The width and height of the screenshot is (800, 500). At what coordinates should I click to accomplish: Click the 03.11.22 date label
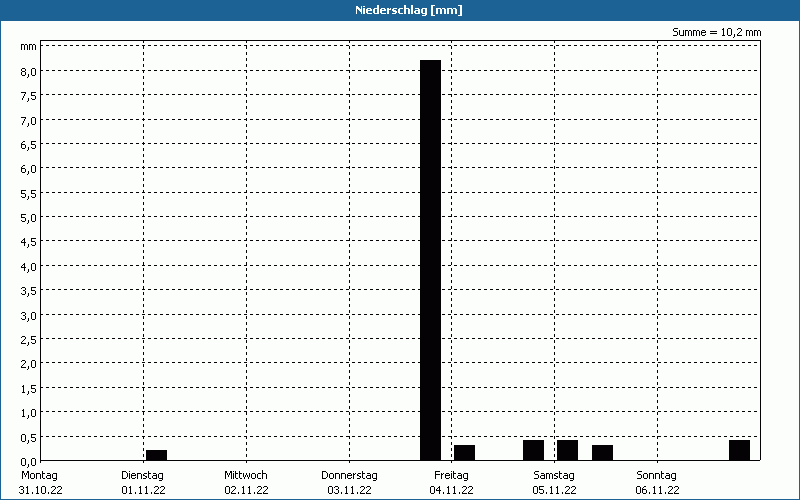coord(349,490)
